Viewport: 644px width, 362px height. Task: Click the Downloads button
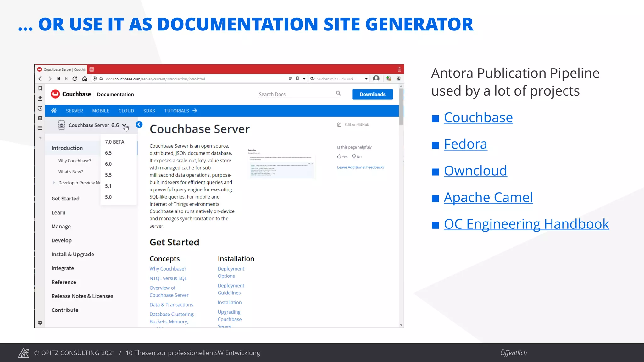(372, 94)
